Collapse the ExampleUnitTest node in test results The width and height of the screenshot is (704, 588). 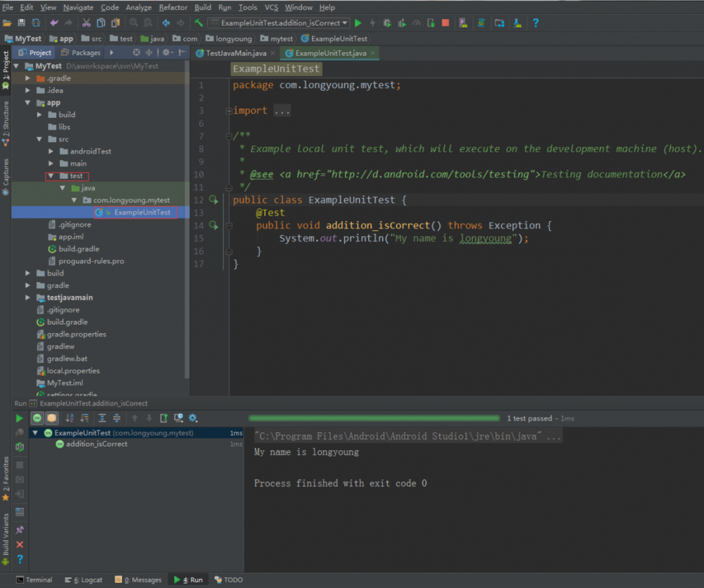(x=35, y=433)
